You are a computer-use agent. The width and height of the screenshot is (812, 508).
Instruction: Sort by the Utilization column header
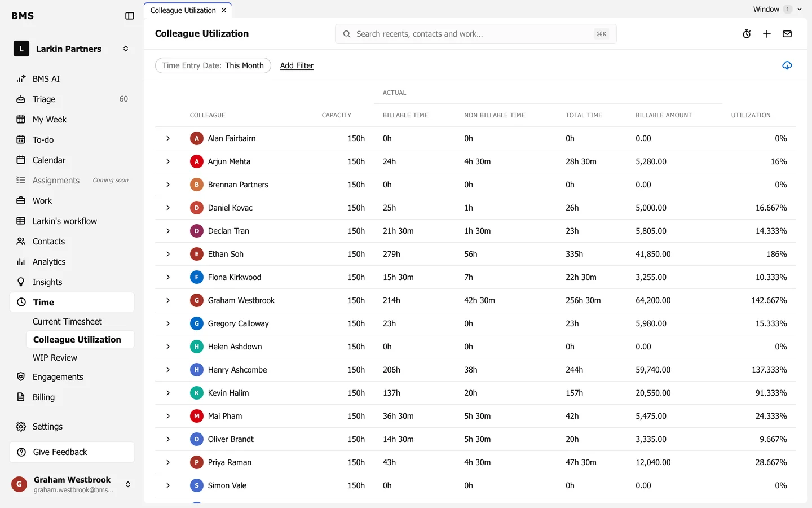(751, 115)
